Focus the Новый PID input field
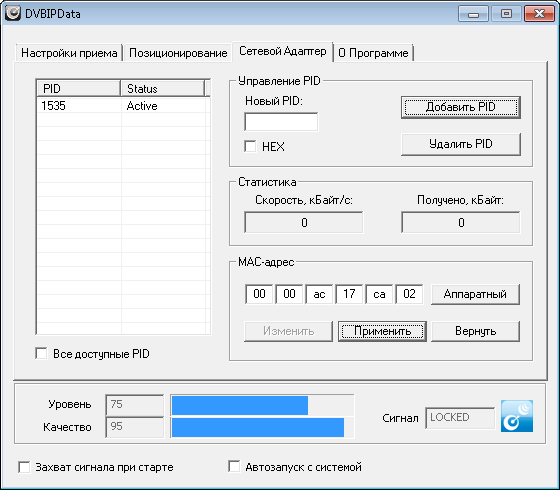The width and height of the screenshot is (560, 490). [281, 122]
